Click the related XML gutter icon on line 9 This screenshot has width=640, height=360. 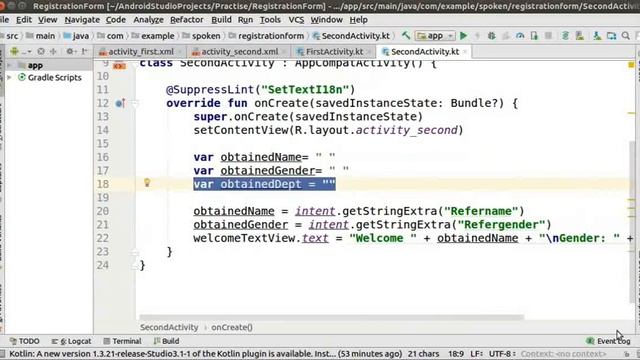pyautogui.click(x=120, y=65)
